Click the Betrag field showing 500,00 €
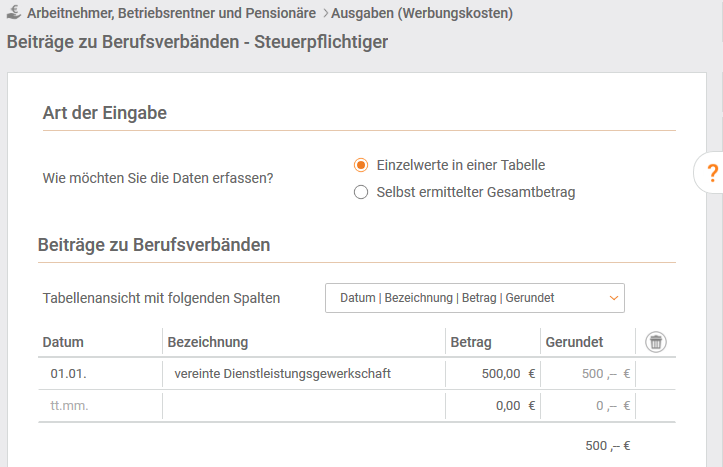 click(x=493, y=373)
